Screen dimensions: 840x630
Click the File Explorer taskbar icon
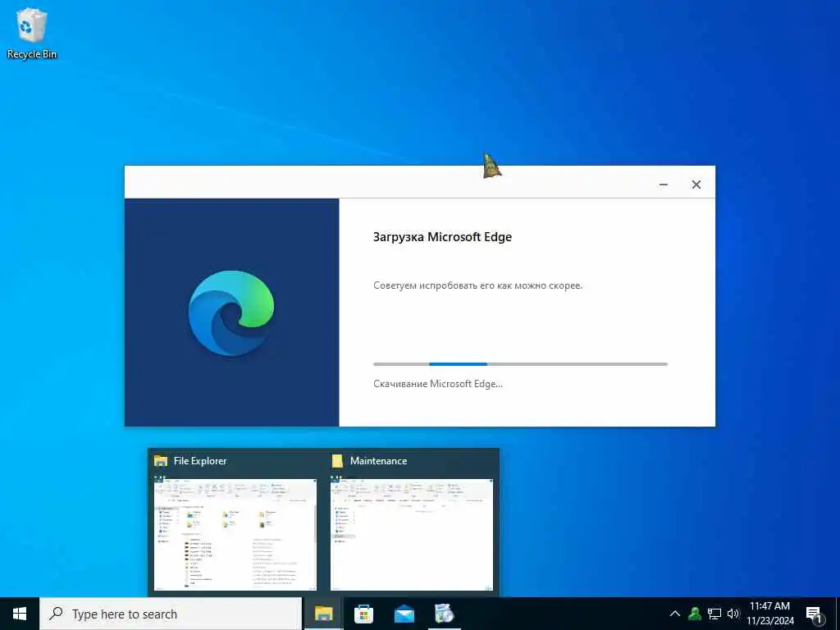pos(323,614)
